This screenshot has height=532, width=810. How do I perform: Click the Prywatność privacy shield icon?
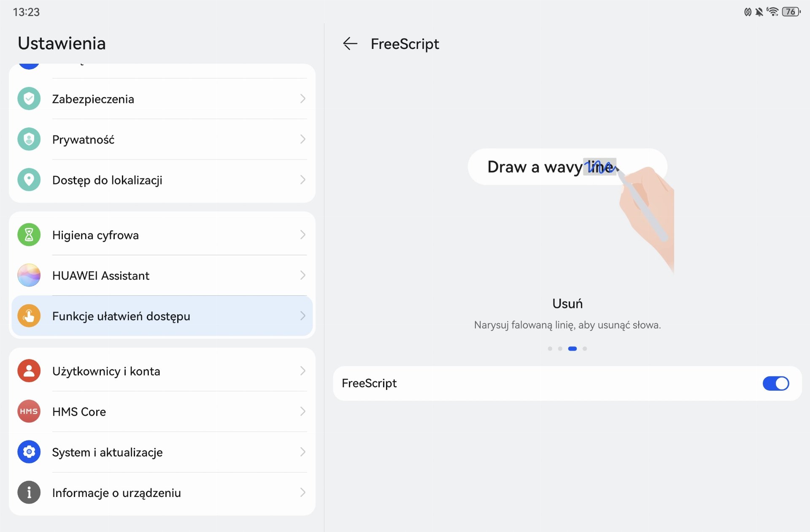(29, 139)
